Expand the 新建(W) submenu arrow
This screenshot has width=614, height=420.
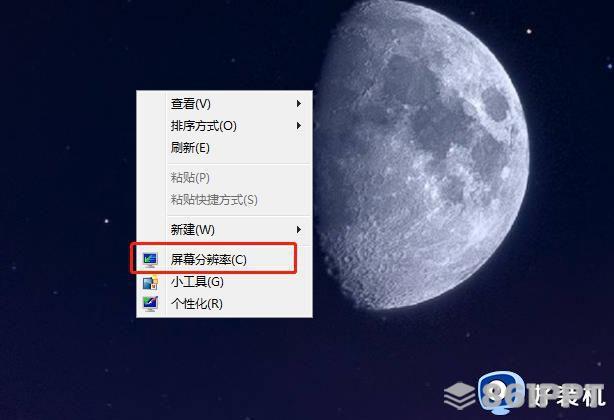pos(299,229)
